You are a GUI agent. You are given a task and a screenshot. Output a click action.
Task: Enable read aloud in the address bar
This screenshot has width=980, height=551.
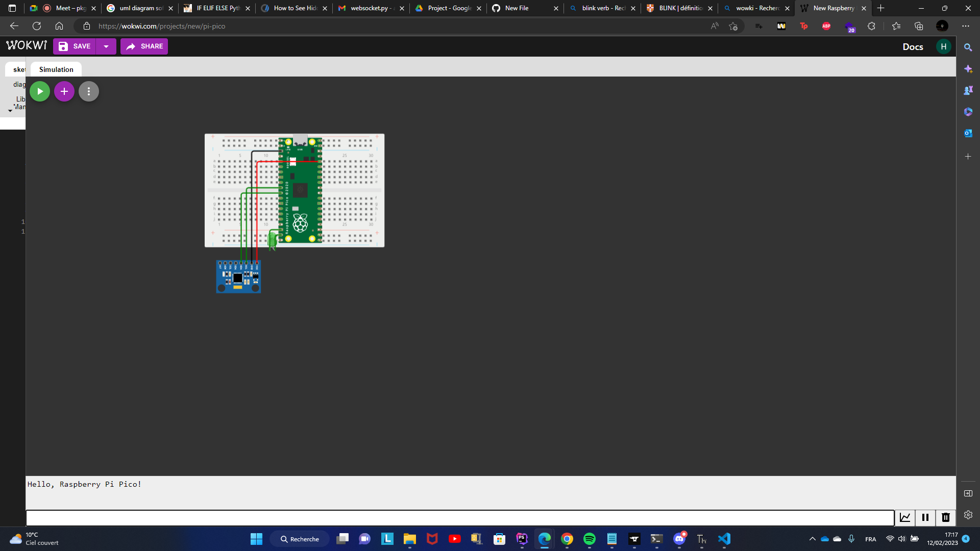[x=715, y=26]
